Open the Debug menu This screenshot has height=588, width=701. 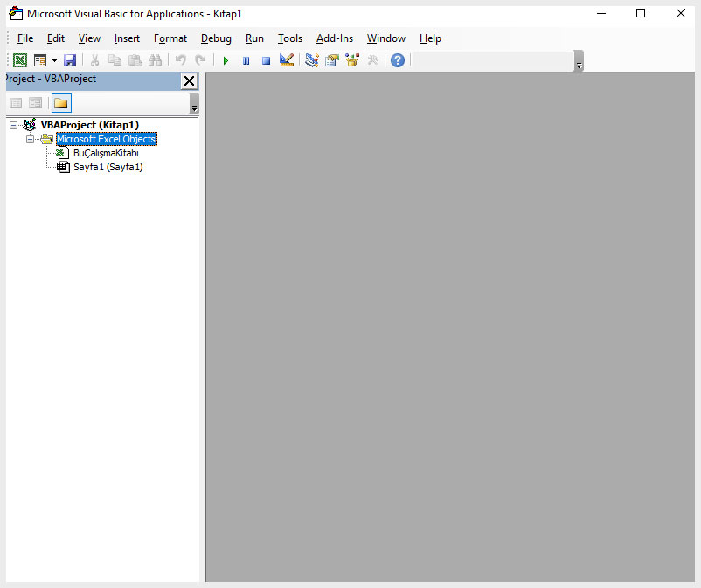[216, 38]
